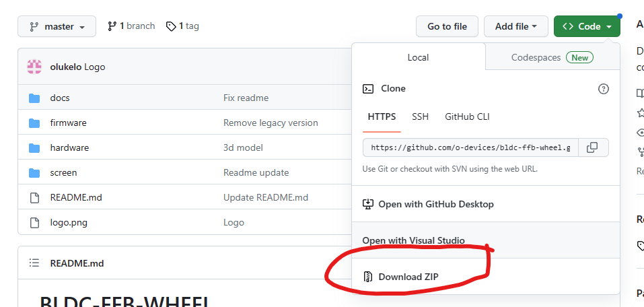Click the README.md file icon

click(x=35, y=197)
